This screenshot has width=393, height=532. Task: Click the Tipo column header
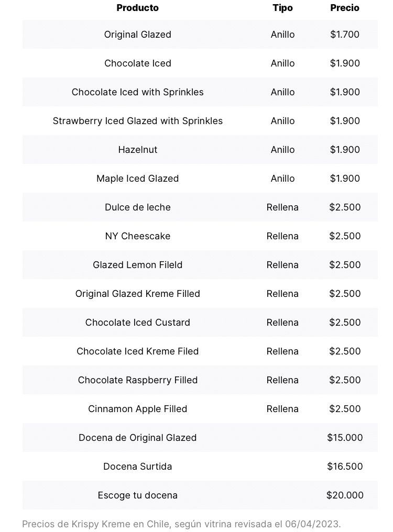click(x=282, y=8)
